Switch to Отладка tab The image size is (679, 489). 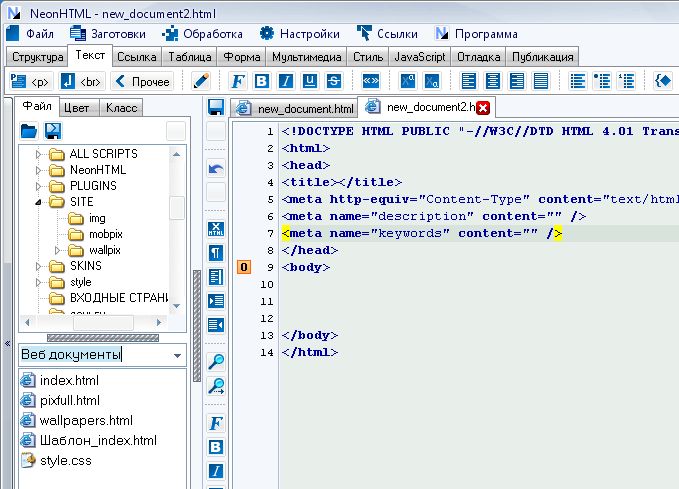tap(479, 57)
